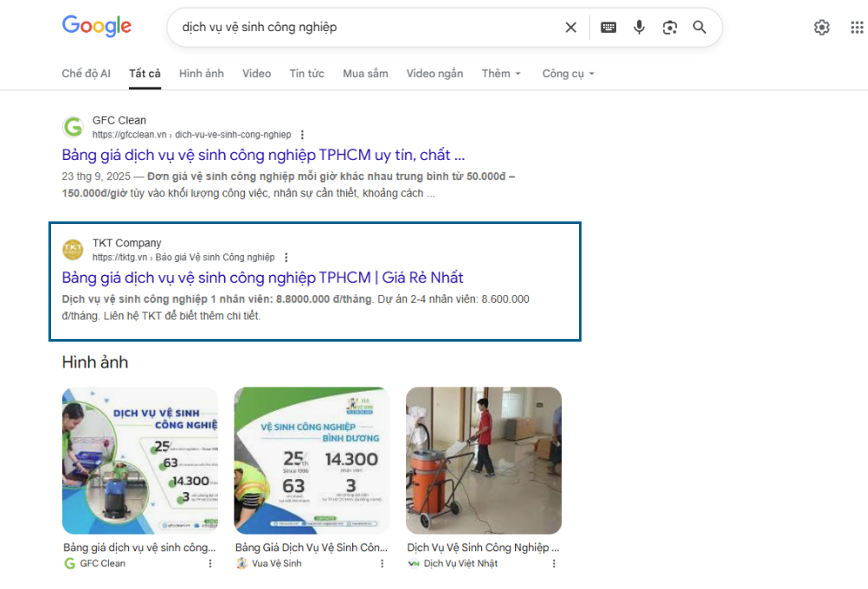Open TKT Company 'Giá Rẻ Nhất' result link

(x=262, y=278)
